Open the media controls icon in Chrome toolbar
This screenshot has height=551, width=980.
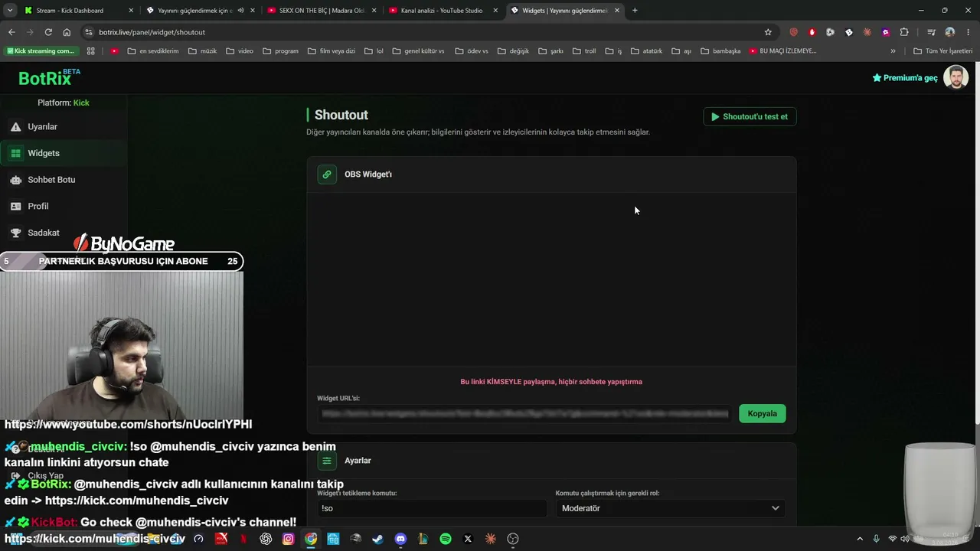[931, 32]
